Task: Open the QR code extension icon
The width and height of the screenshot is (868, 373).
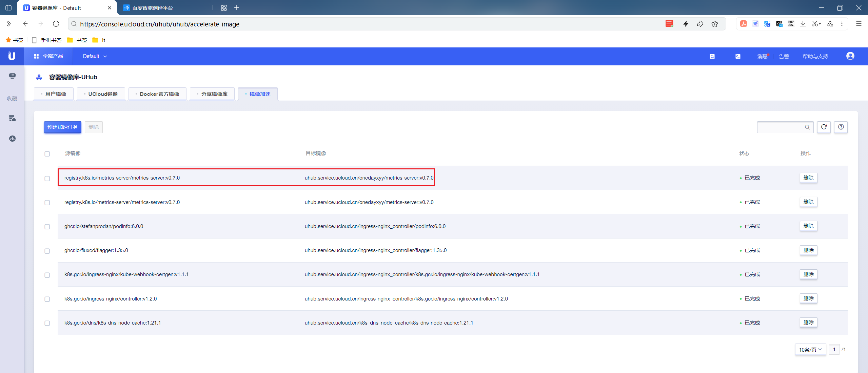Action: click(791, 24)
